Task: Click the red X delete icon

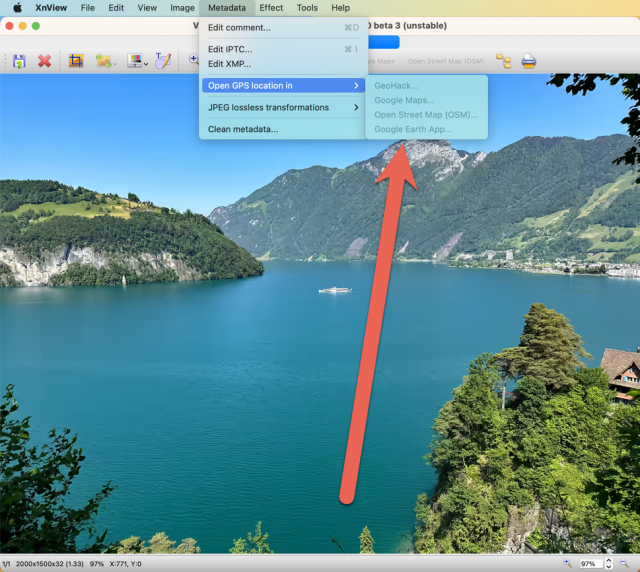Action: 44,61
